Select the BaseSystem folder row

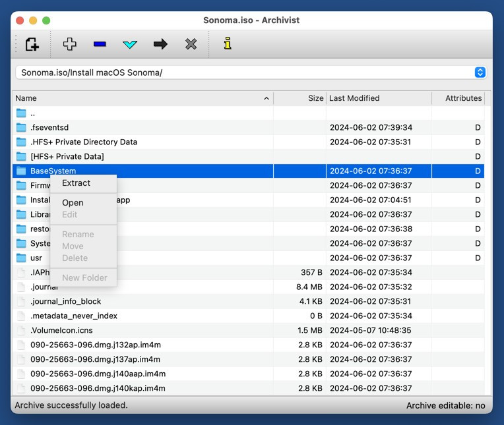click(x=248, y=171)
